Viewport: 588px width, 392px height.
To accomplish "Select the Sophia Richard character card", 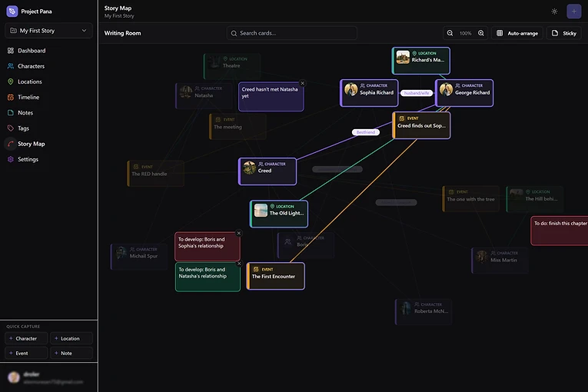I will pos(369,93).
